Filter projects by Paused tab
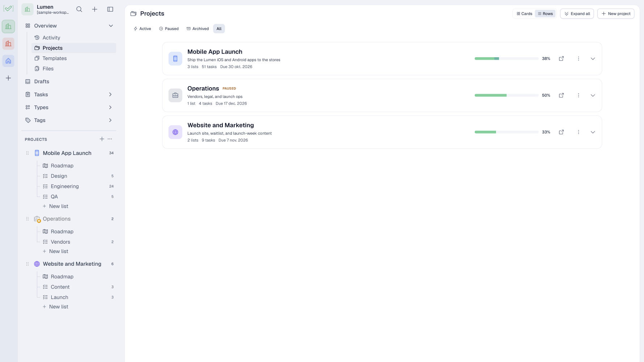Viewport: 644px width, 362px height. tap(169, 29)
